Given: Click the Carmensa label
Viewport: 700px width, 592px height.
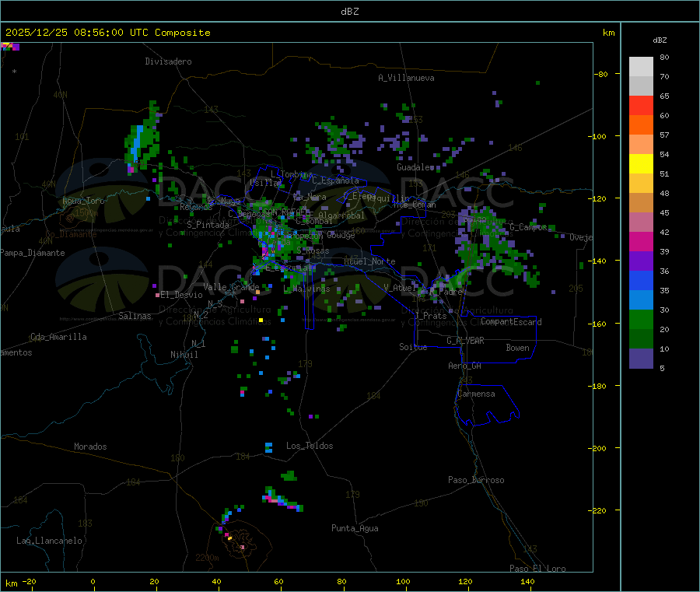Looking at the screenshot, I should point(476,394).
